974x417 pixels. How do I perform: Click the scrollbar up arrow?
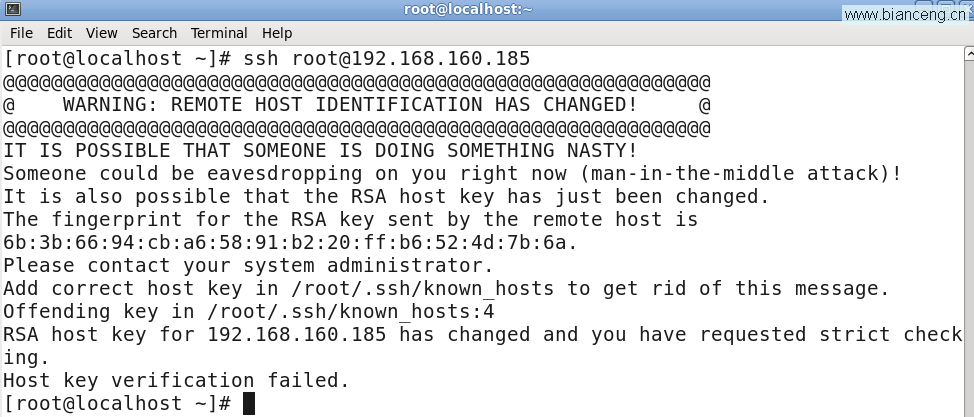[969, 54]
